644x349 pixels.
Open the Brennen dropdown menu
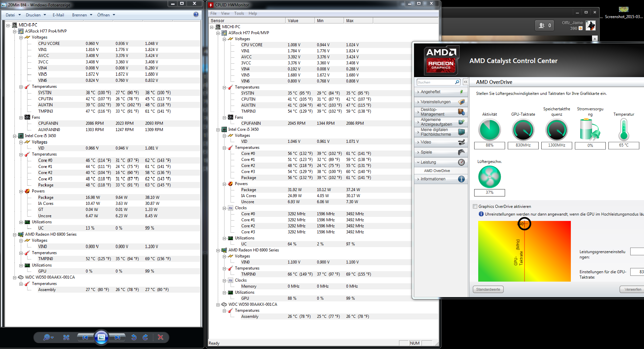pos(82,15)
